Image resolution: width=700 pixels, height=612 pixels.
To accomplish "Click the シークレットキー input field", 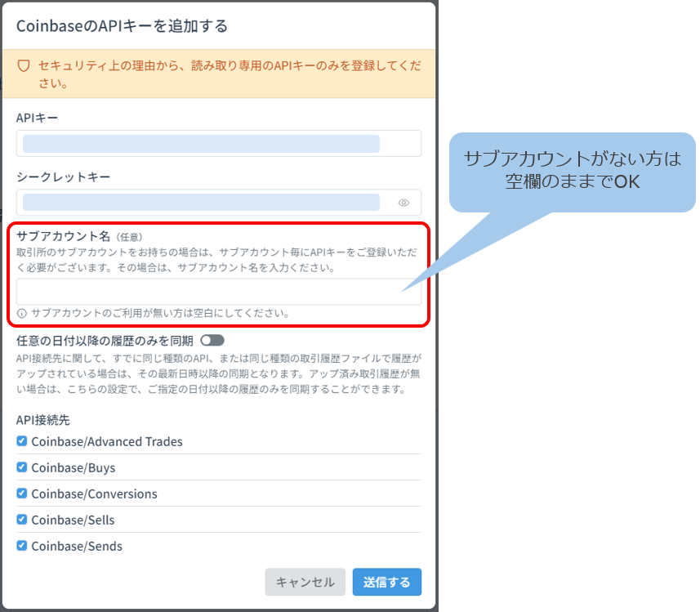I will pos(219,203).
